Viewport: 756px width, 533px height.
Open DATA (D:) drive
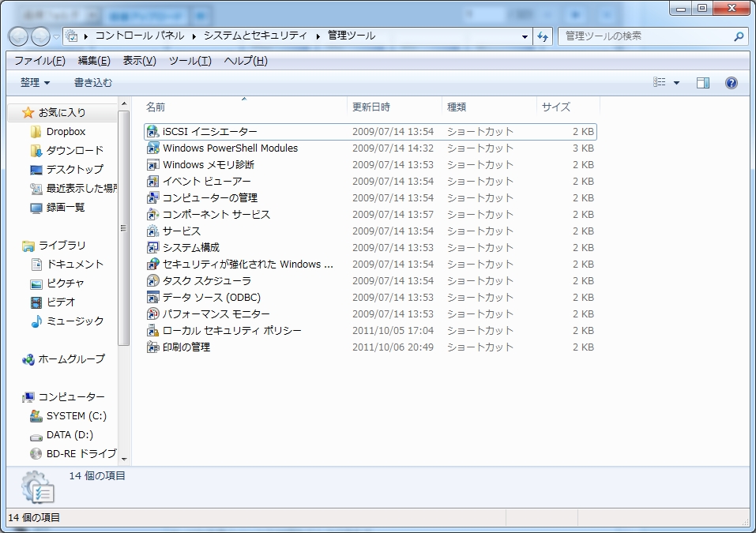[62, 434]
